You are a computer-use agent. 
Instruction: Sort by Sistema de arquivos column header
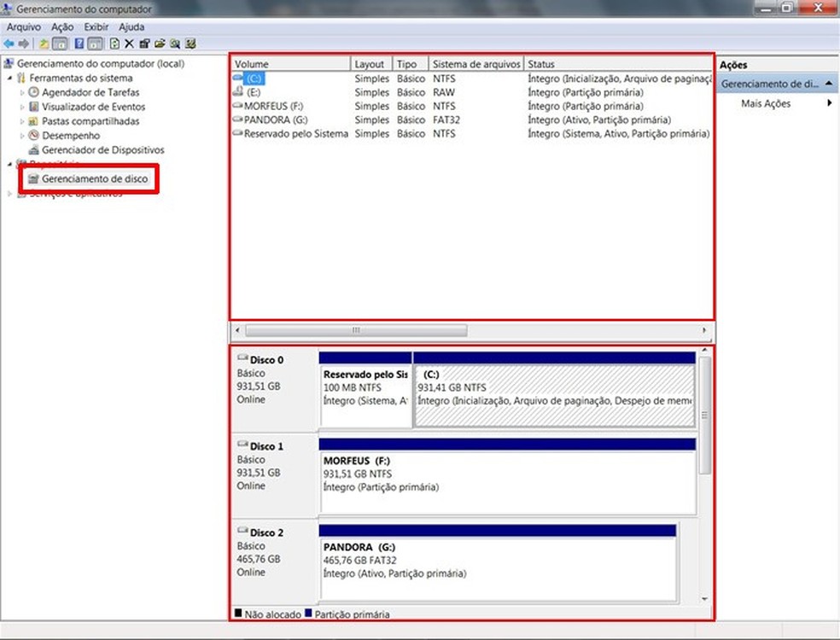(x=476, y=64)
